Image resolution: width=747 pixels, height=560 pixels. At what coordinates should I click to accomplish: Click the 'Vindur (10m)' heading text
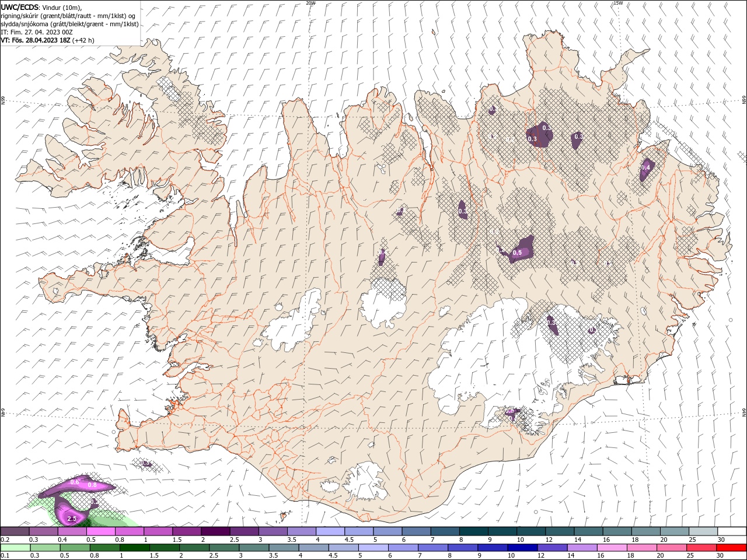[62, 7]
